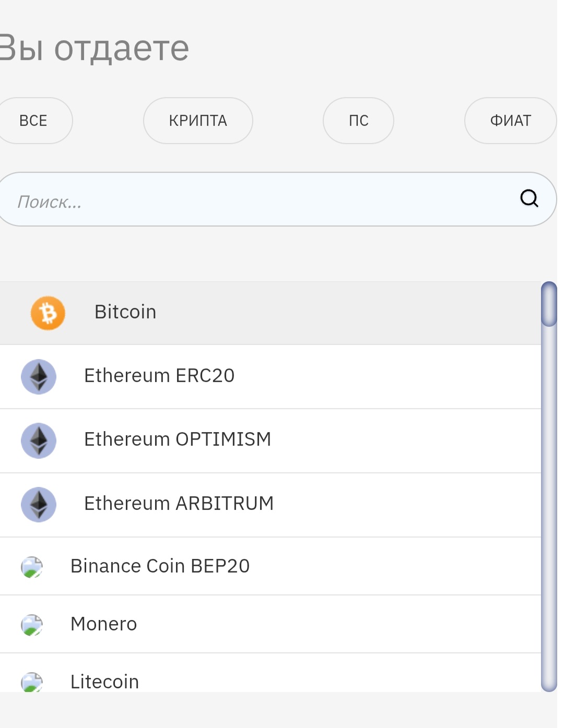Click the Ethereum ARBITRUM diamond icon
Viewport: 564px width, 728px height.
pos(39,504)
